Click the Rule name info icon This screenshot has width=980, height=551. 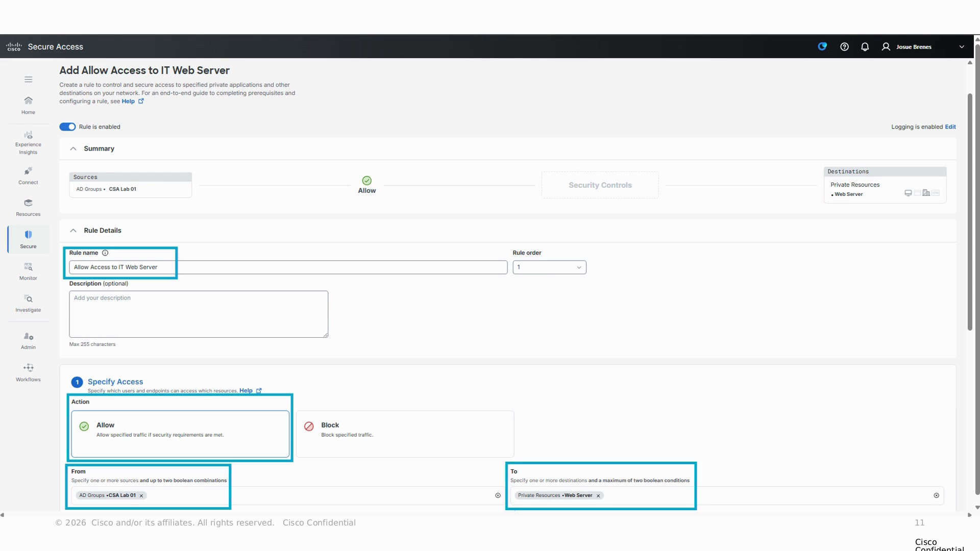click(x=105, y=253)
